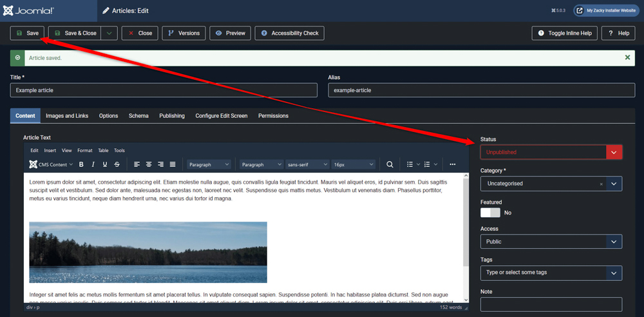Click the Save button
The width and height of the screenshot is (644, 317).
click(x=28, y=34)
